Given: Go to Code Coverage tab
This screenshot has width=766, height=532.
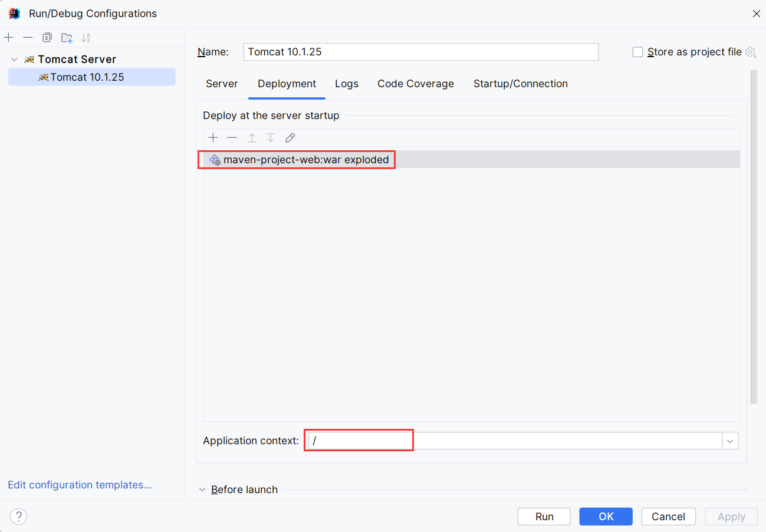Looking at the screenshot, I should coord(416,84).
